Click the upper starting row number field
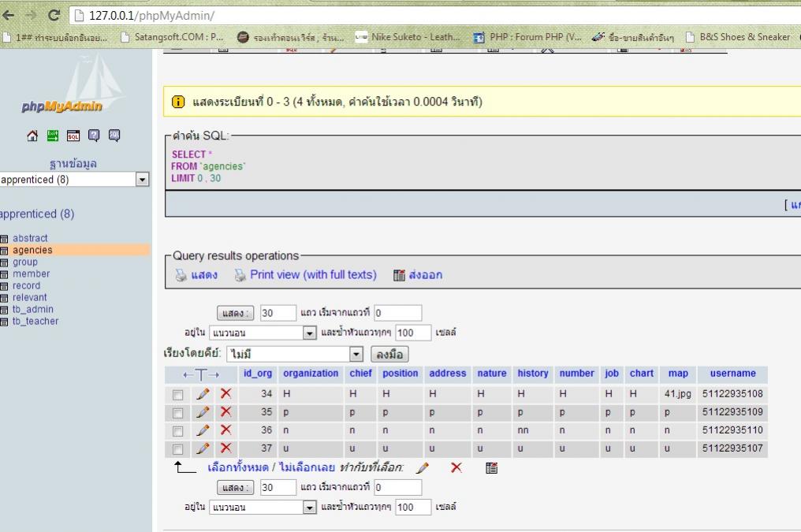 (397, 313)
